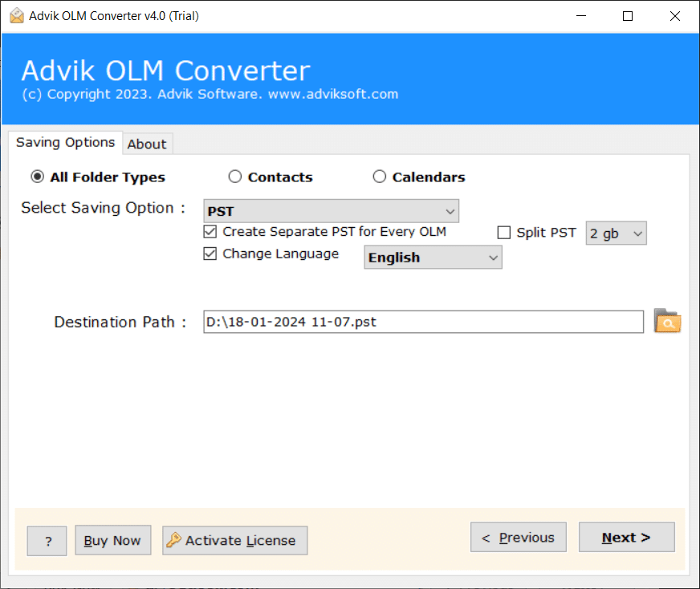Image resolution: width=700 pixels, height=589 pixels.
Task: Open the PST saving option dropdown
Action: 331,211
